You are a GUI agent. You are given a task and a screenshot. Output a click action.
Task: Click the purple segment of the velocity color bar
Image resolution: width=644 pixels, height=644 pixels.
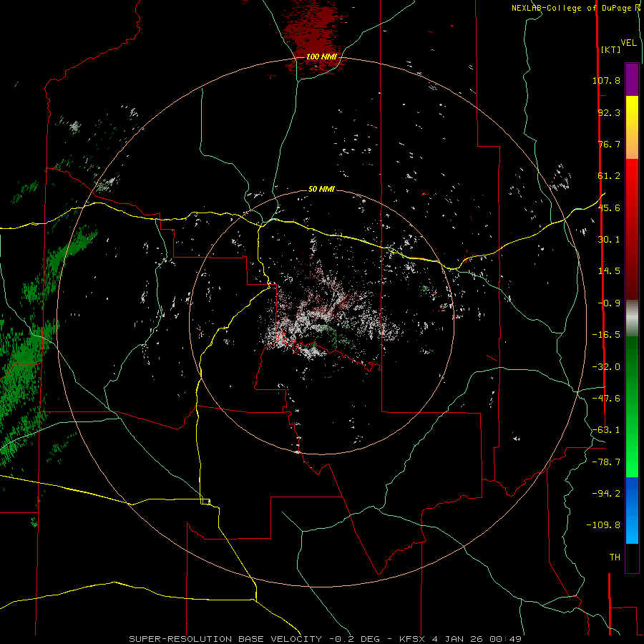point(632,79)
